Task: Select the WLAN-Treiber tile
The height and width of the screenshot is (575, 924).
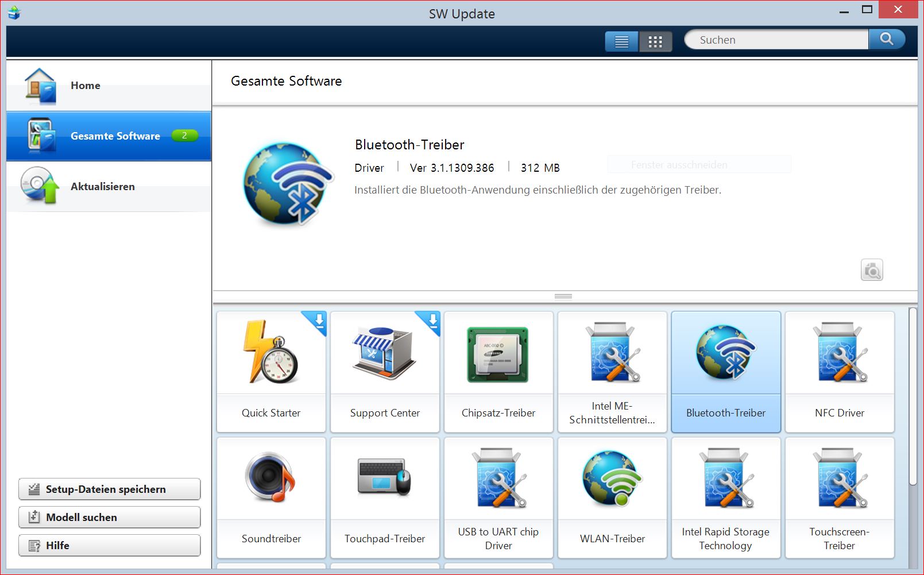Action: point(612,497)
